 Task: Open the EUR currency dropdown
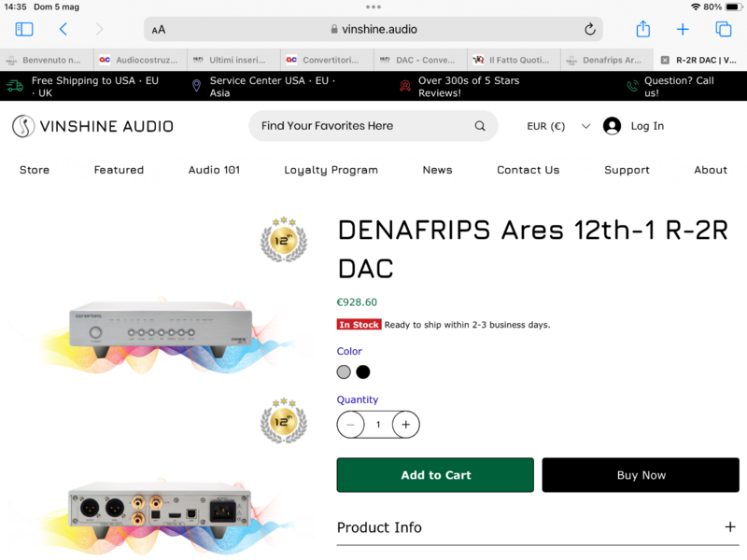(558, 126)
